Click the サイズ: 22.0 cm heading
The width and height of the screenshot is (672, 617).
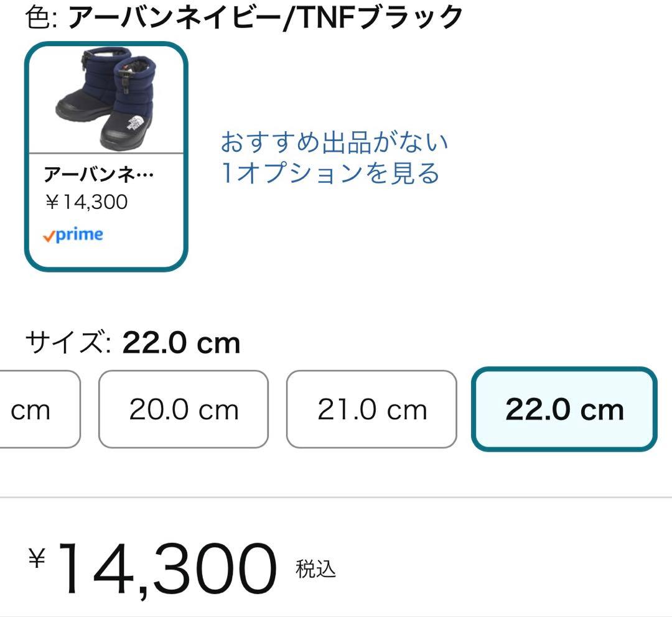tap(132, 341)
